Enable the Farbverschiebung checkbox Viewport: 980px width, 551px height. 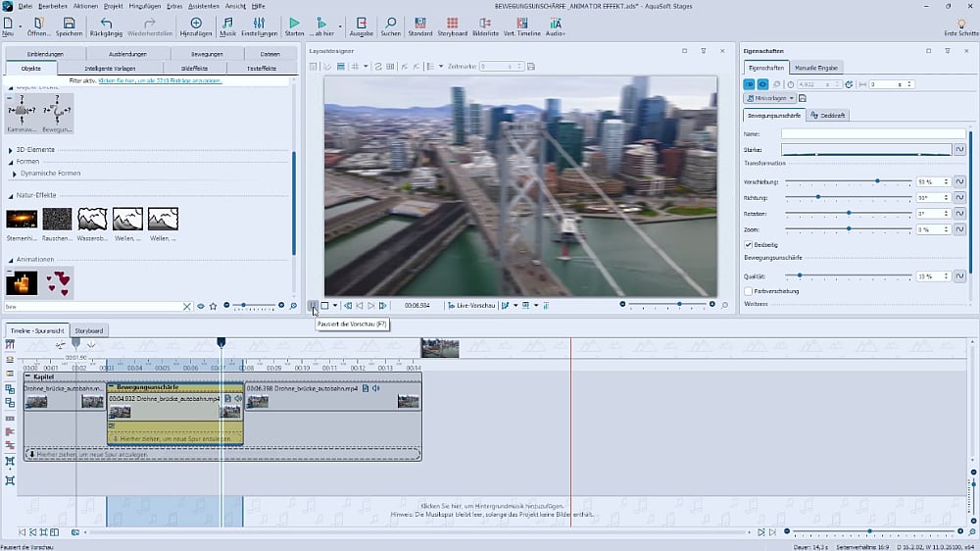tap(749, 291)
